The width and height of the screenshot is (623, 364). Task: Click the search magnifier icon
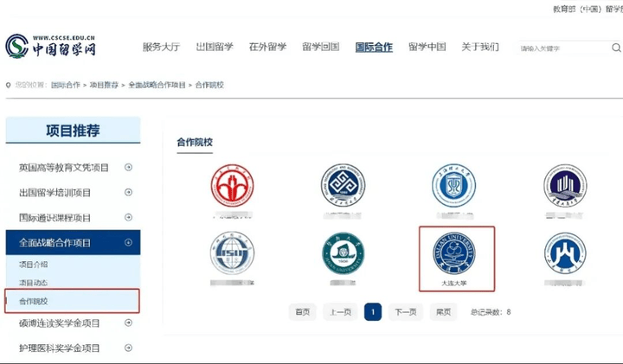(x=616, y=48)
